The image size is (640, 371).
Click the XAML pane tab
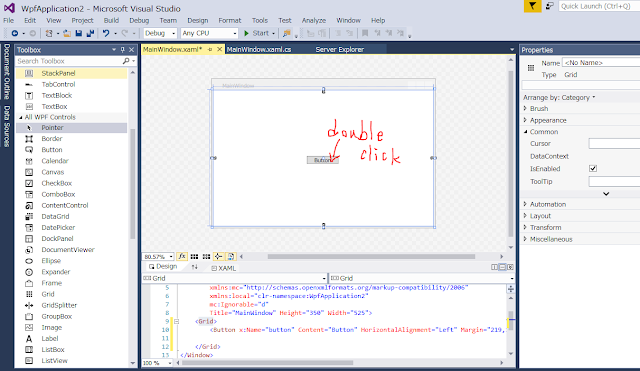click(224, 268)
